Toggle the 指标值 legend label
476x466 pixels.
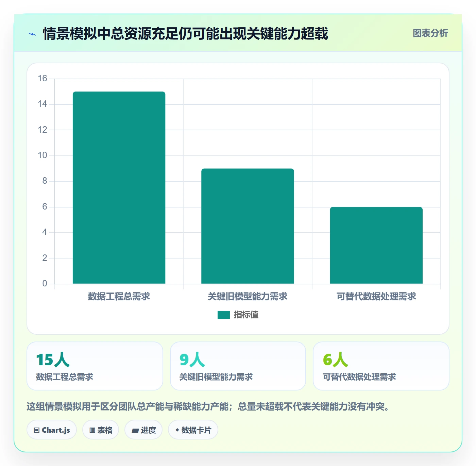(x=246, y=315)
